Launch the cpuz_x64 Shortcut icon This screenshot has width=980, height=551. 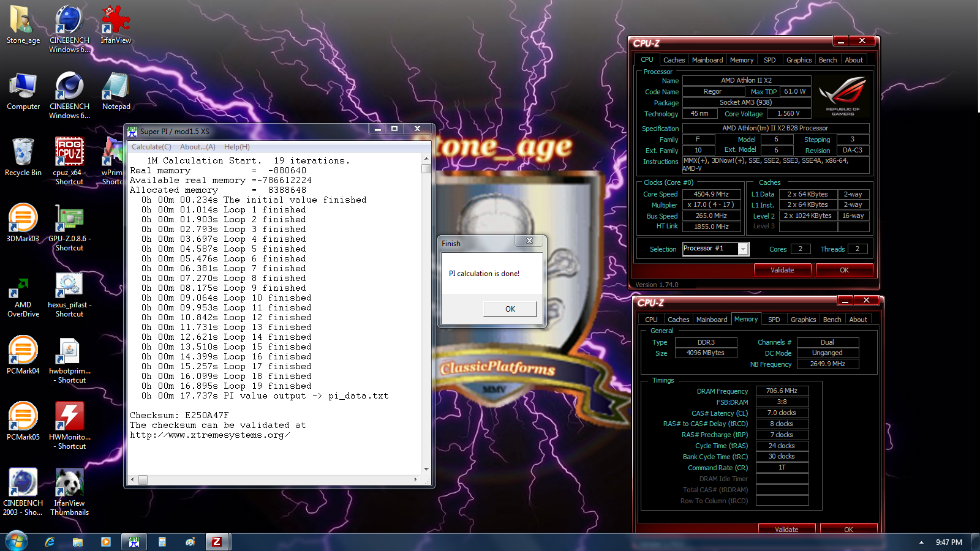[x=69, y=161]
